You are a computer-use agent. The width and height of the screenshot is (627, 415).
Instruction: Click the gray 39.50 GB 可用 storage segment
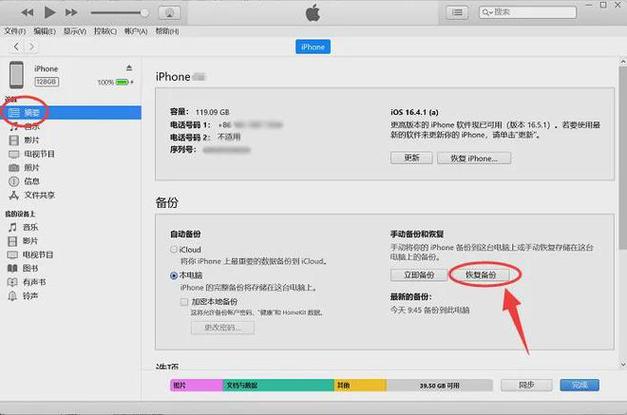tap(439, 385)
